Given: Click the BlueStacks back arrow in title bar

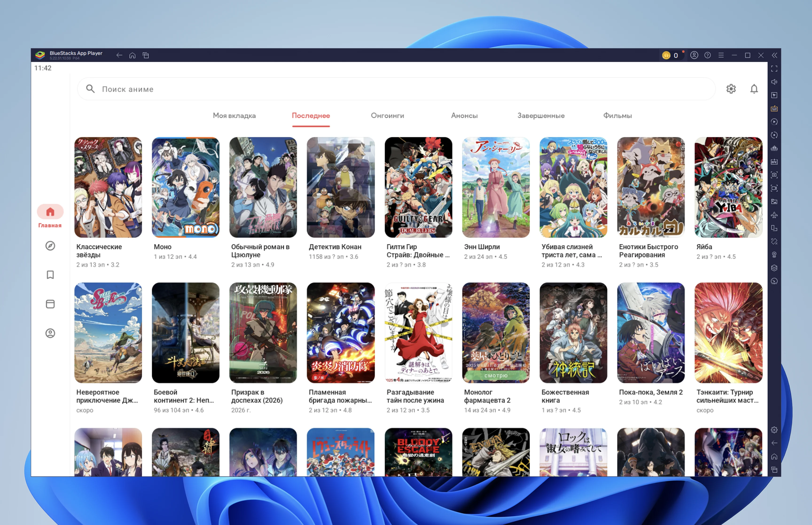Looking at the screenshot, I should coord(119,55).
